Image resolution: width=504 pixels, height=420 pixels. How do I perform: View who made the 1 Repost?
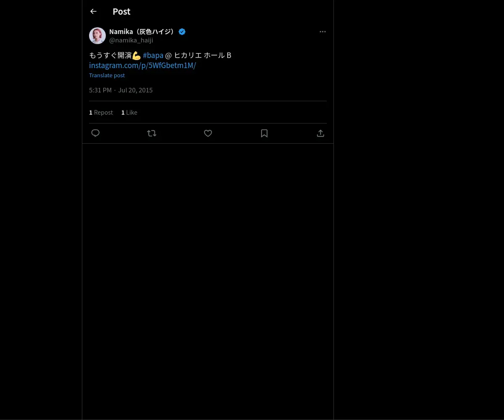[101, 113]
